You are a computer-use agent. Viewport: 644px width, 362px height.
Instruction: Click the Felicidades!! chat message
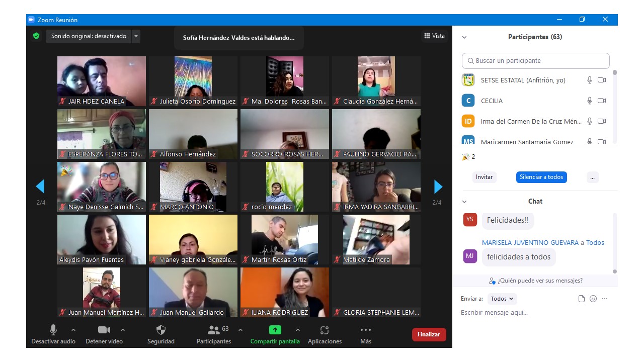coord(508,220)
